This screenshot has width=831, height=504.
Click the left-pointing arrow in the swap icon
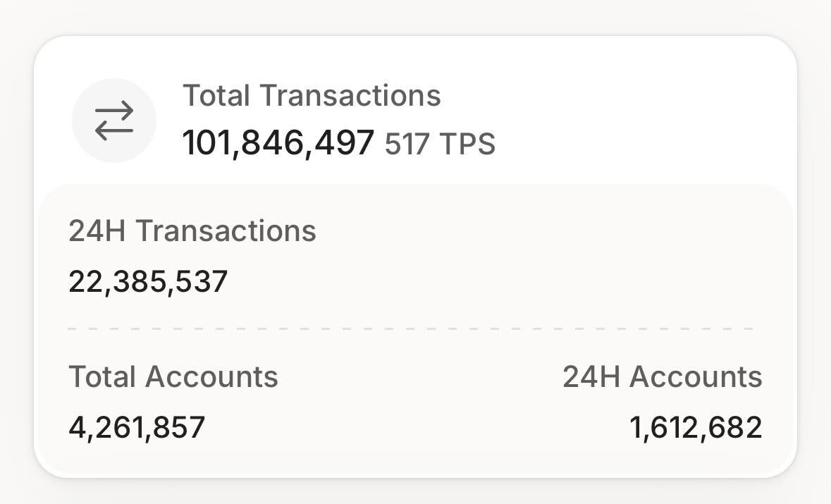[x=113, y=130]
